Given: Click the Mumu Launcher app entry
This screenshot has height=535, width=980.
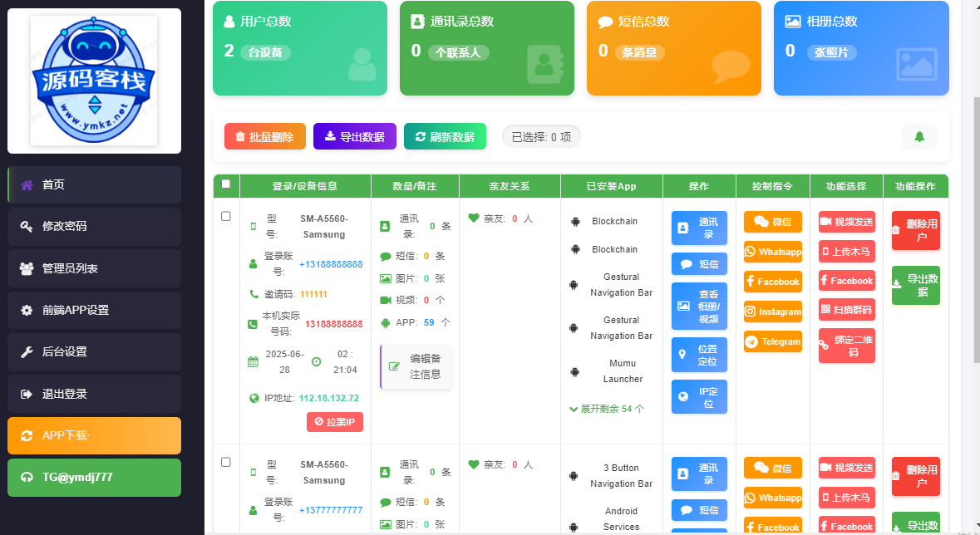Looking at the screenshot, I should click(x=623, y=371).
